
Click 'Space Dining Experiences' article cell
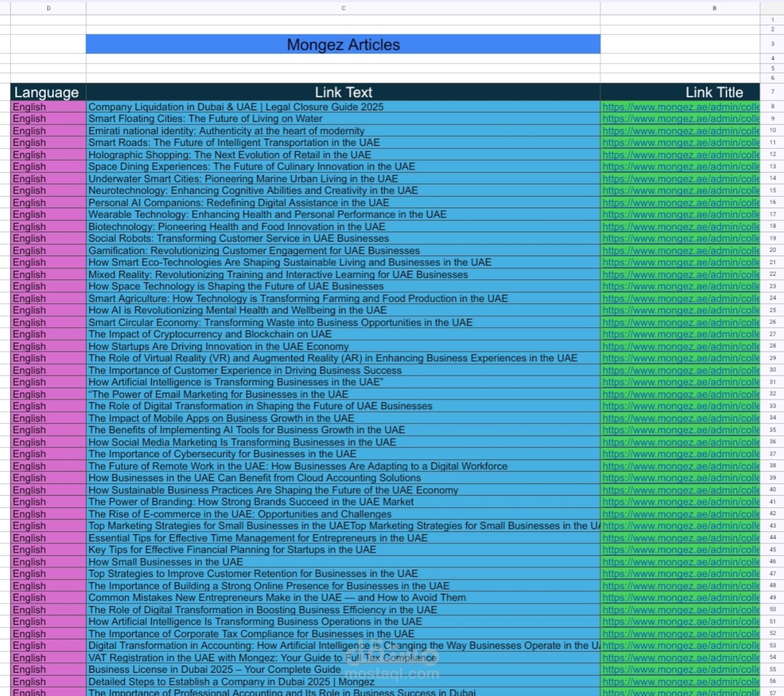point(343,167)
